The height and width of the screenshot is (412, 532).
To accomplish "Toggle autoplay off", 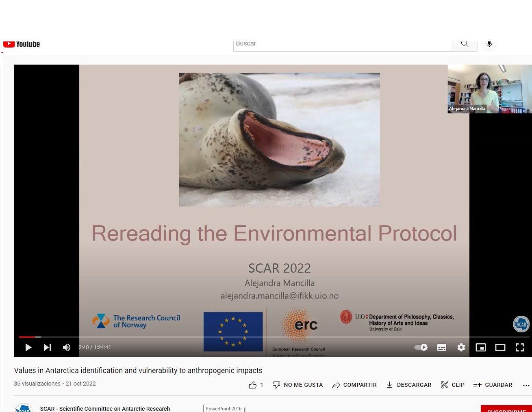I will tap(421, 347).
